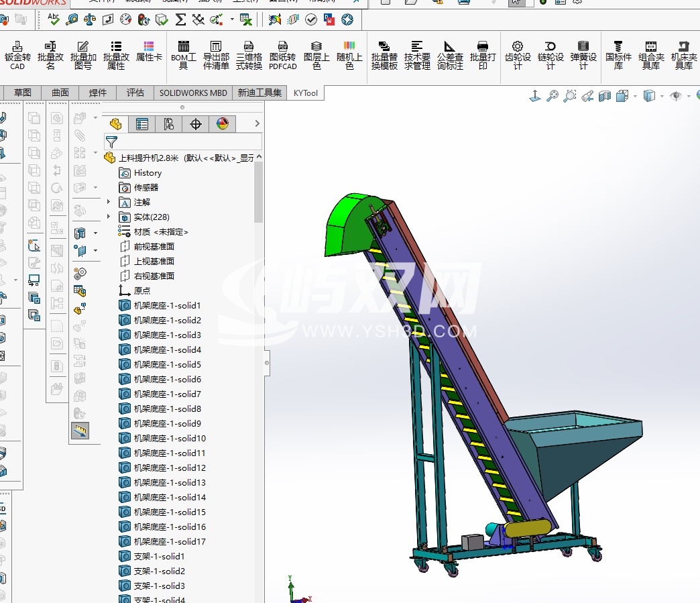Click the Zoom to Fit magnifier icon

click(552, 97)
